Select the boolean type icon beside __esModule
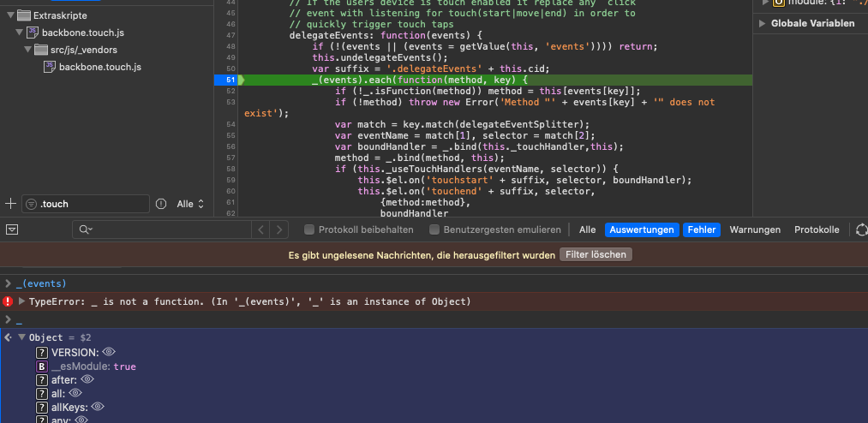The image size is (868, 423). [41, 366]
